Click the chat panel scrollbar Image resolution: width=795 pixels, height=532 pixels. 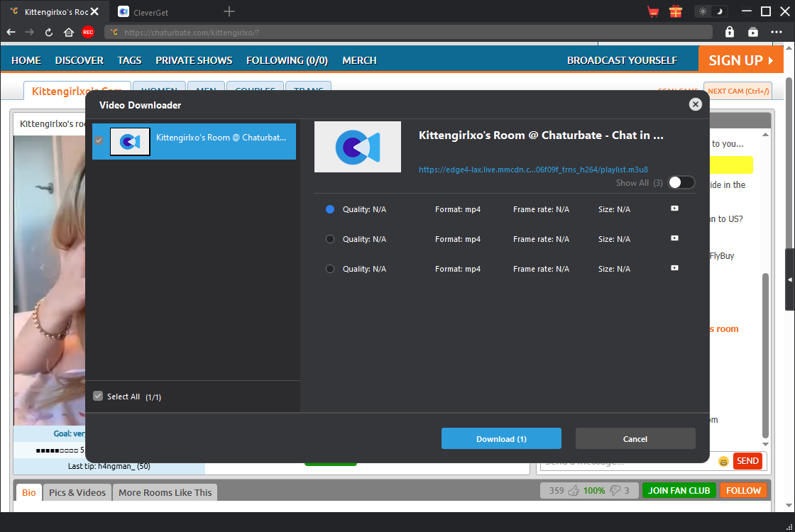766,355
